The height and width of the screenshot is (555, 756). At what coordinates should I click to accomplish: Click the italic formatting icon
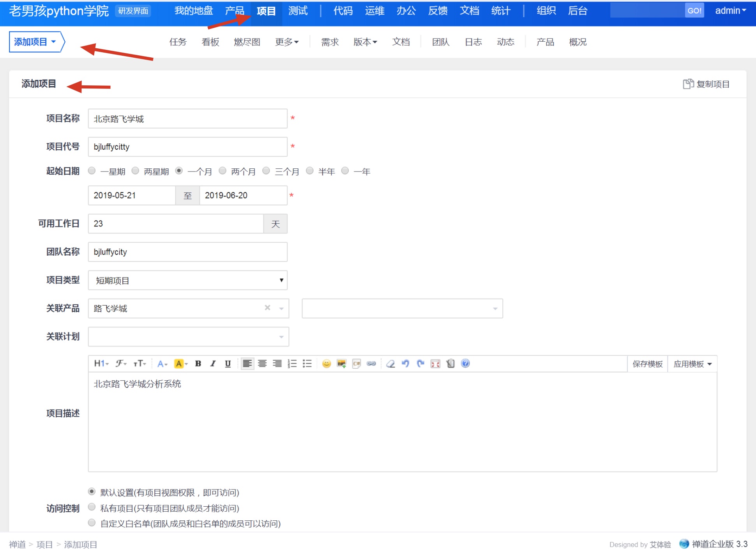213,364
